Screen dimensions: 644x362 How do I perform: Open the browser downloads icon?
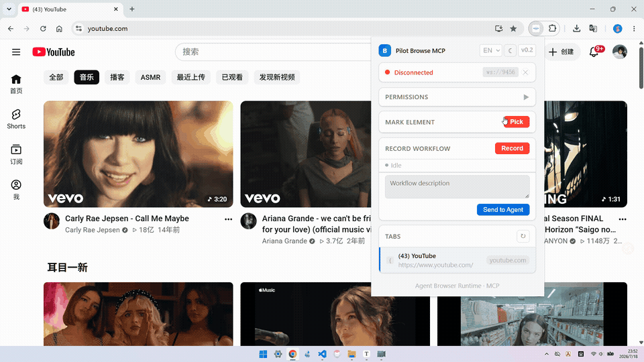576,28
